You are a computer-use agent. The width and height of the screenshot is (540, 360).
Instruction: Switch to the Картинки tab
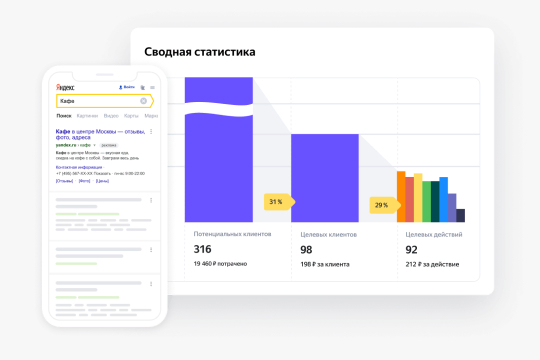87,116
